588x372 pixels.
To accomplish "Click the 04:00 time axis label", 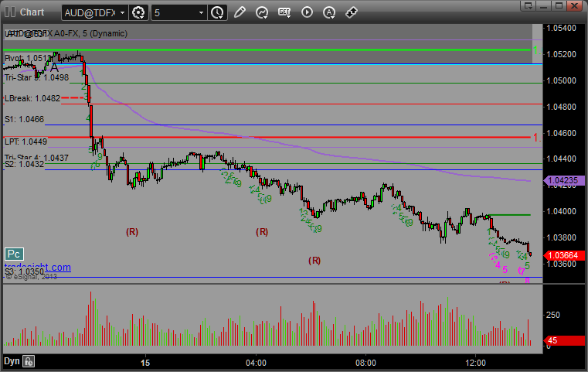I will pyautogui.click(x=256, y=363).
